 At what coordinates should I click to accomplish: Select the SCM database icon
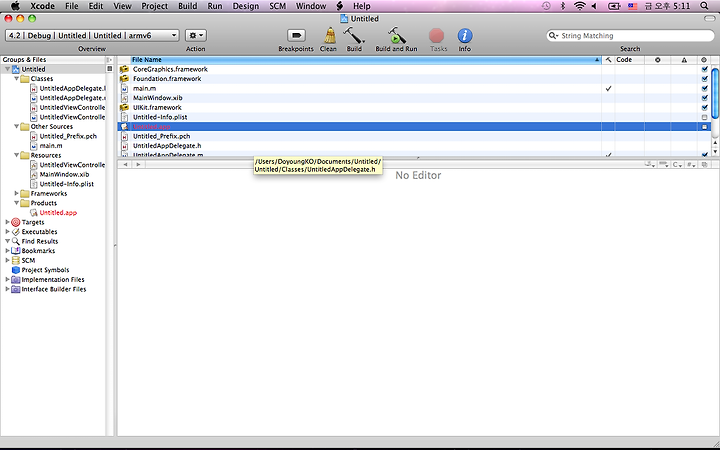point(16,260)
